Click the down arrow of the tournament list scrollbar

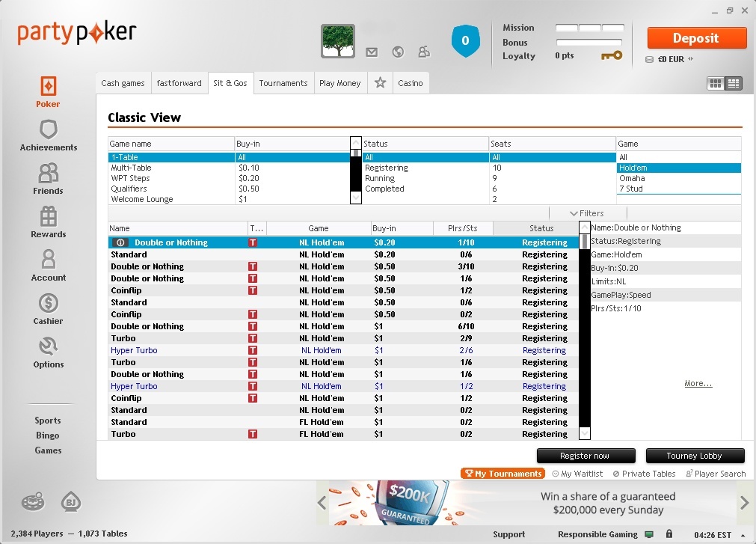584,433
